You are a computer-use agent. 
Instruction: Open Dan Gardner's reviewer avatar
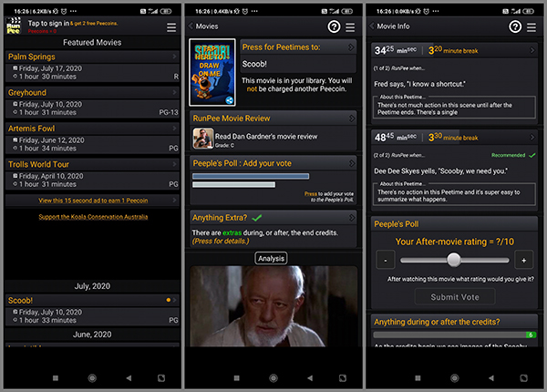point(203,139)
